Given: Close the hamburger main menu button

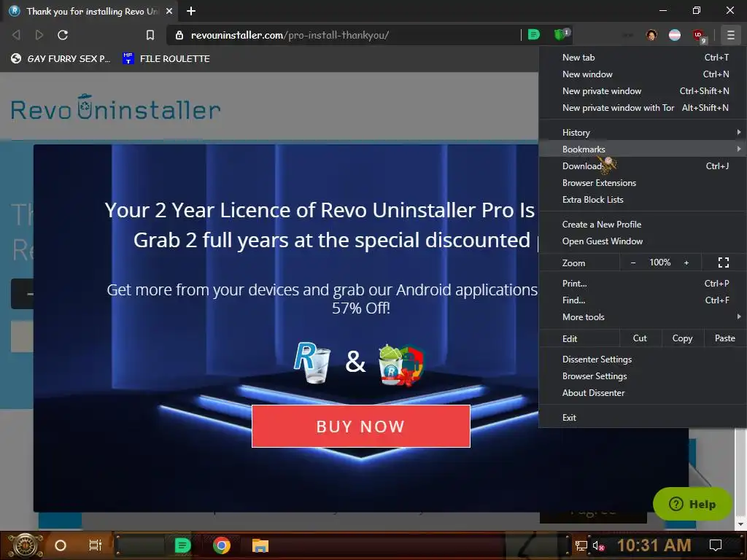Looking at the screenshot, I should tap(730, 35).
